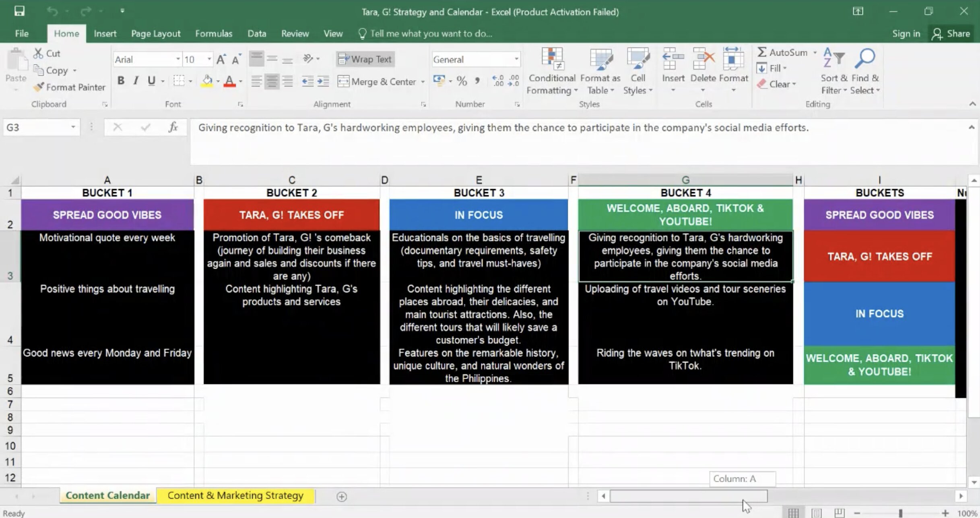Image resolution: width=980 pixels, height=518 pixels.
Task: Open the Arial font name dropdown
Action: [177, 59]
